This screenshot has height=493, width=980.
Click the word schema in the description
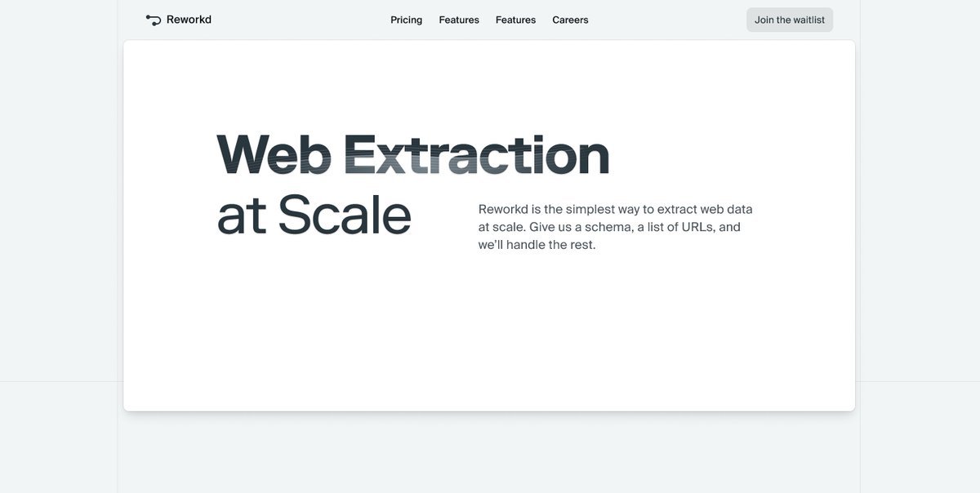pos(609,227)
